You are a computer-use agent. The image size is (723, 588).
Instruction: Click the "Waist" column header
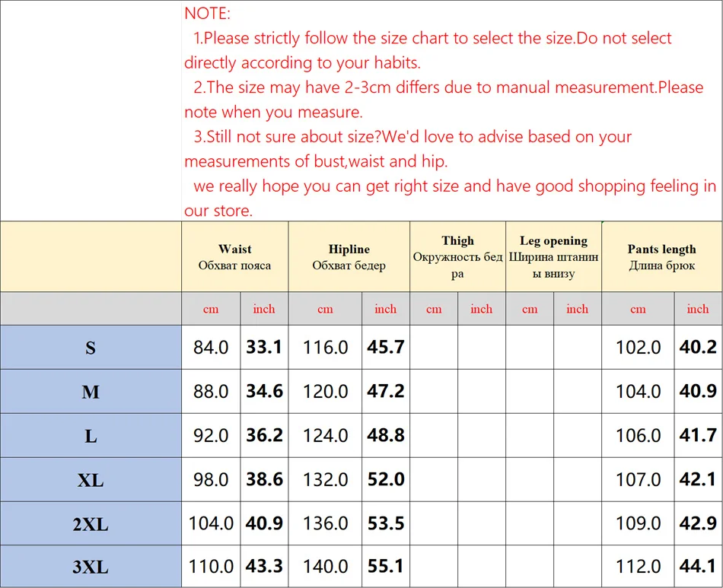[234, 256]
